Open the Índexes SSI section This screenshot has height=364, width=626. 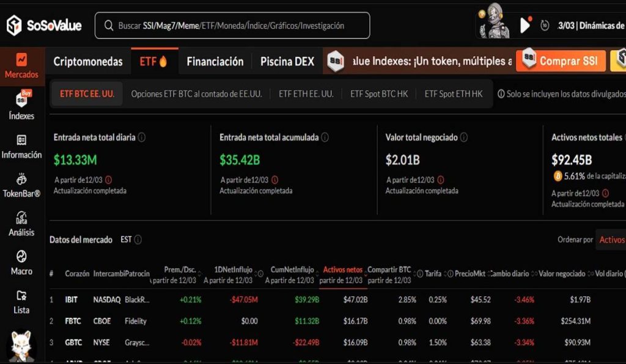tap(21, 105)
